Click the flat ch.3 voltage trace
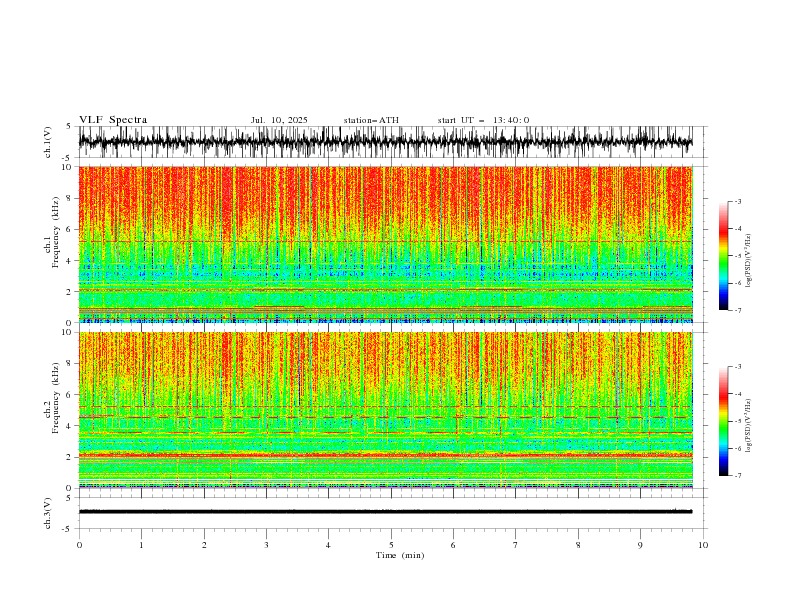 click(385, 512)
